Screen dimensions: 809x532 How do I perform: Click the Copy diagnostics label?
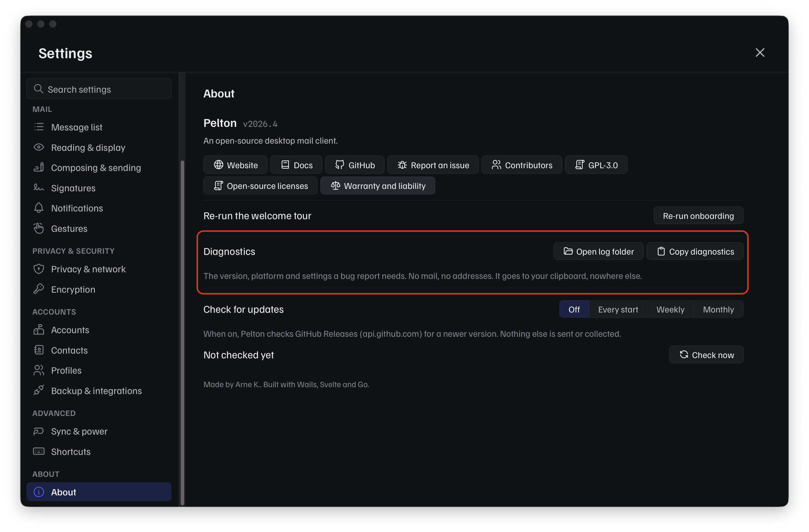click(701, 251)
